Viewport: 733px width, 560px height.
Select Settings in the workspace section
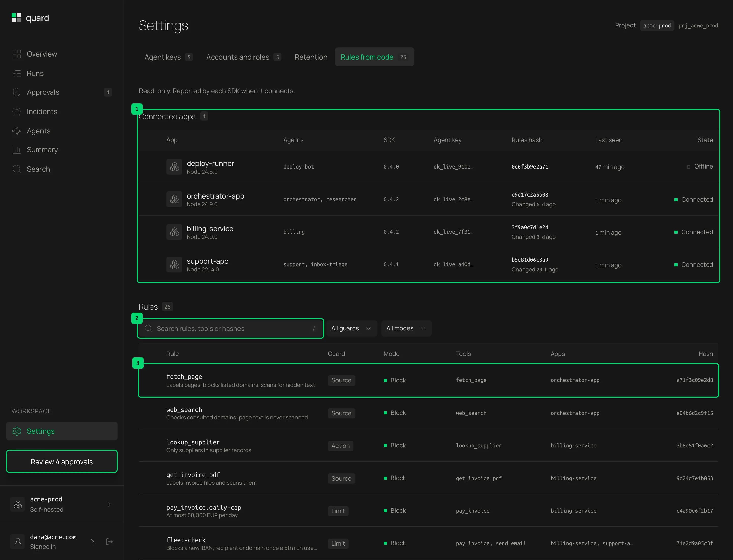coord(62,431)
